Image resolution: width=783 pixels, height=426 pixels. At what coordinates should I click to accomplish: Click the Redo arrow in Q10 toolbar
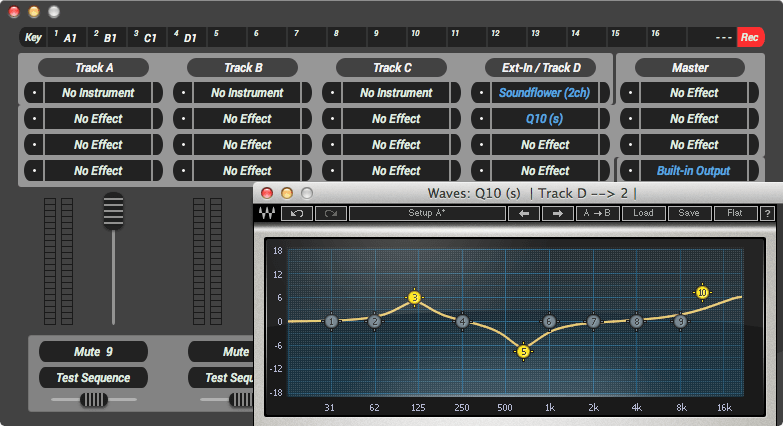tap(329, 213)
